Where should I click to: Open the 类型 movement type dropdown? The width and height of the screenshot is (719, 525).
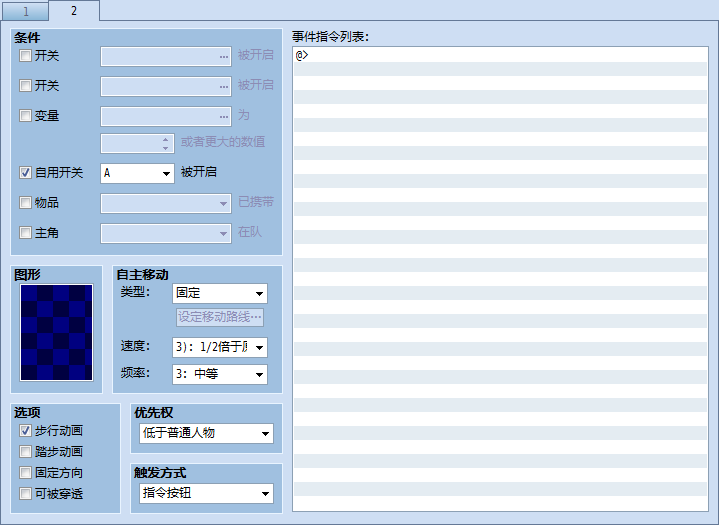220,293
